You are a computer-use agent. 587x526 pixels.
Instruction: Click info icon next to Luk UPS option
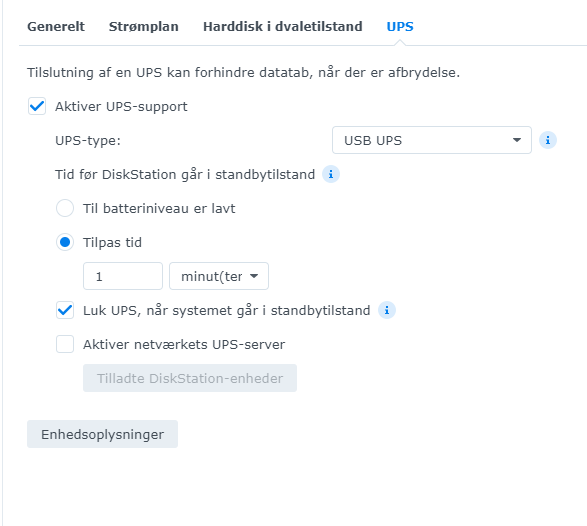pos(387,310)
